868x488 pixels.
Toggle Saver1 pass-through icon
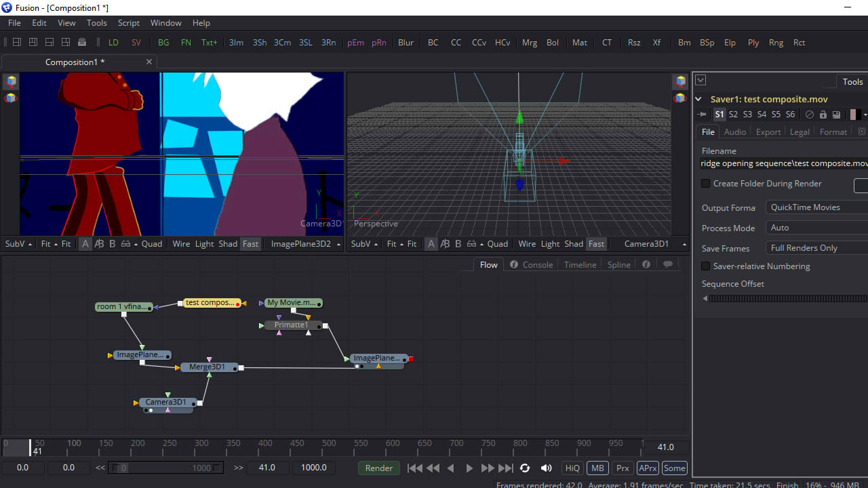click(809, 115)
